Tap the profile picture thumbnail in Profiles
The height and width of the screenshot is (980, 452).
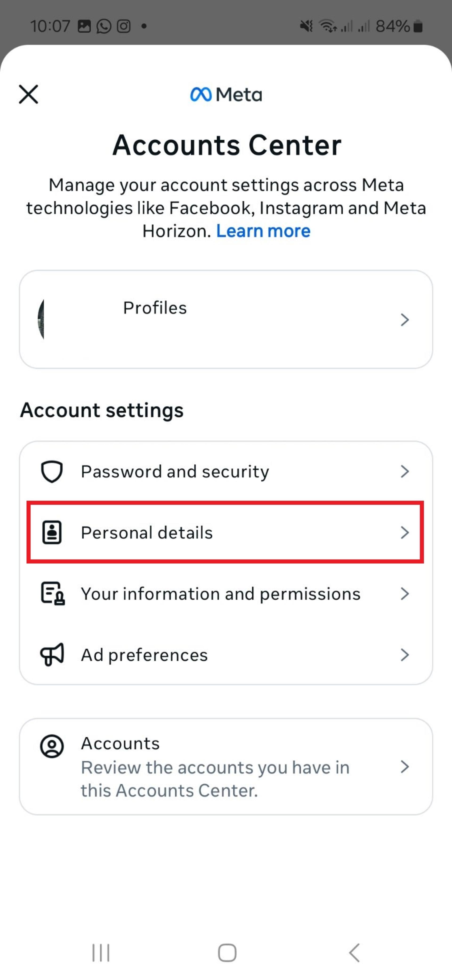(x=41, y=319)
